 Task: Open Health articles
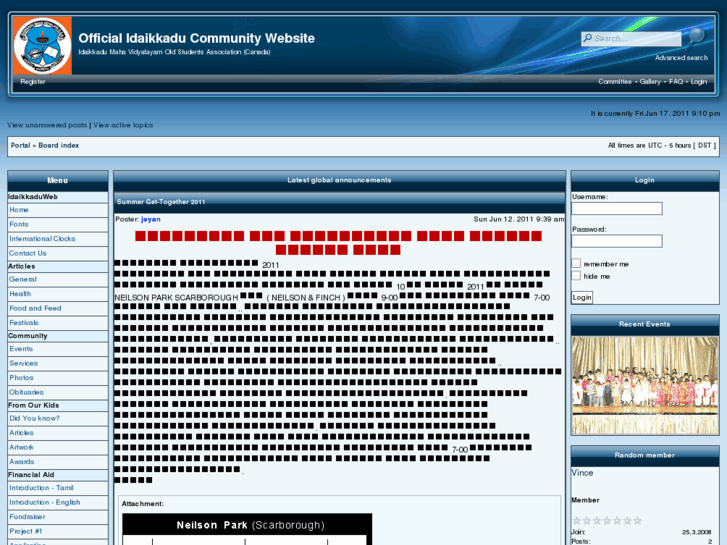(20, 294)
